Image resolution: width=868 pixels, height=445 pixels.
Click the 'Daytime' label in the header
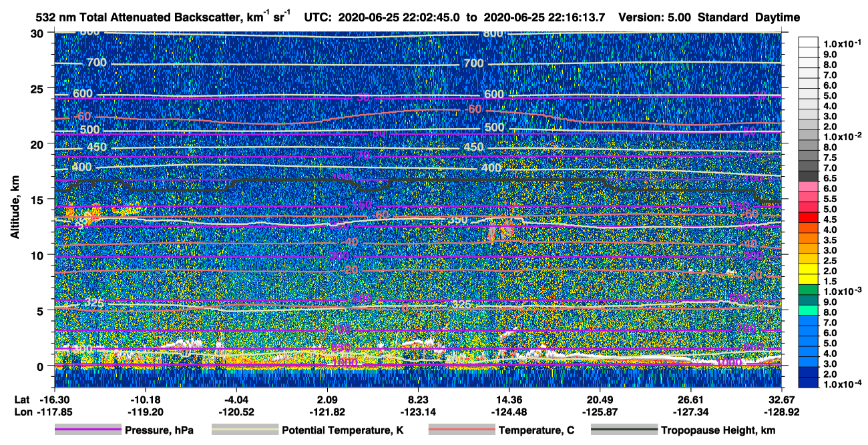776,18
